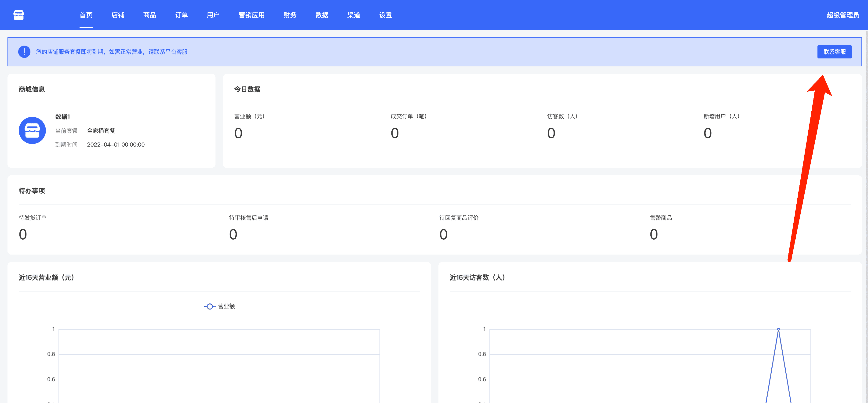Click the 近15天访客数（人） chart title
The height and width of the screenshot is (403, 868).
[478, 277]
